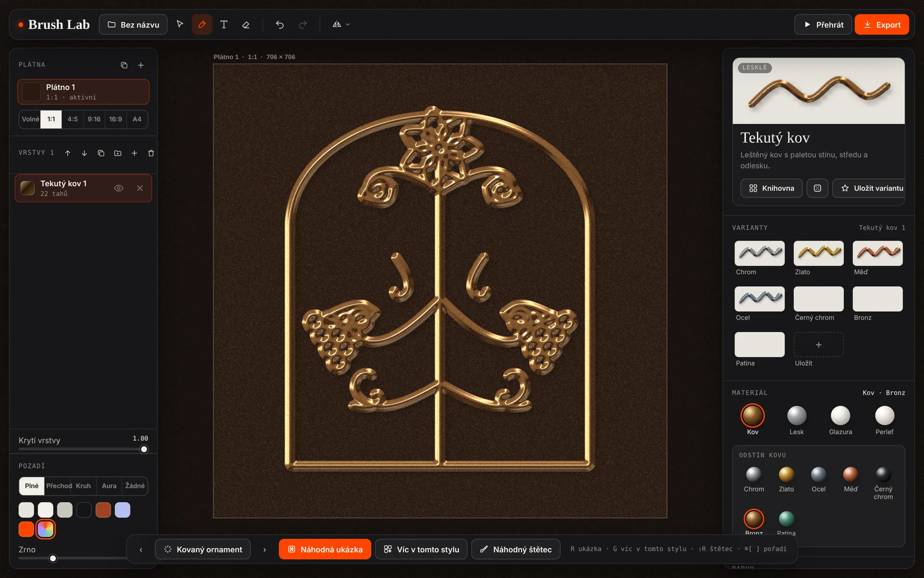Go to next sample style chevron
The width and height of the screenshot is (924, 578).
265,549
